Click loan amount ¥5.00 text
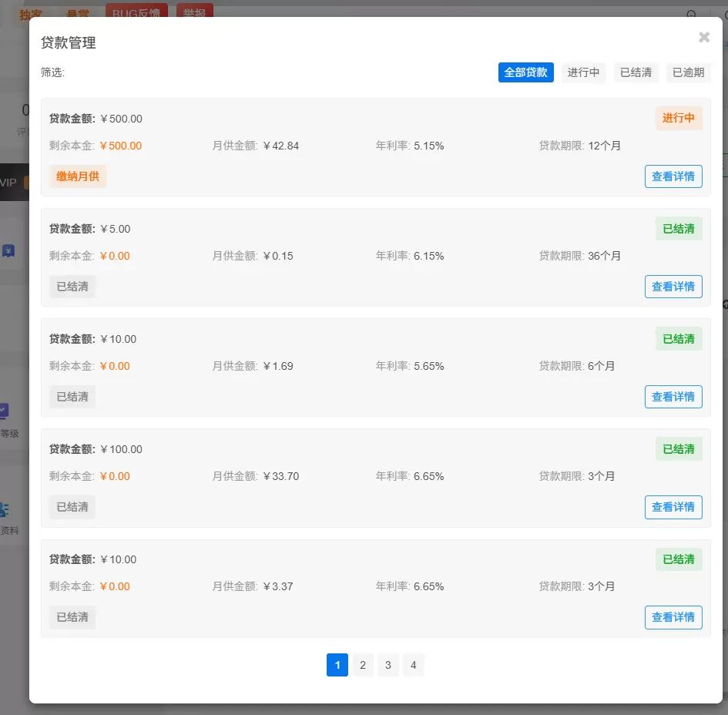This screenshot has height=715, width=728. 115,229
